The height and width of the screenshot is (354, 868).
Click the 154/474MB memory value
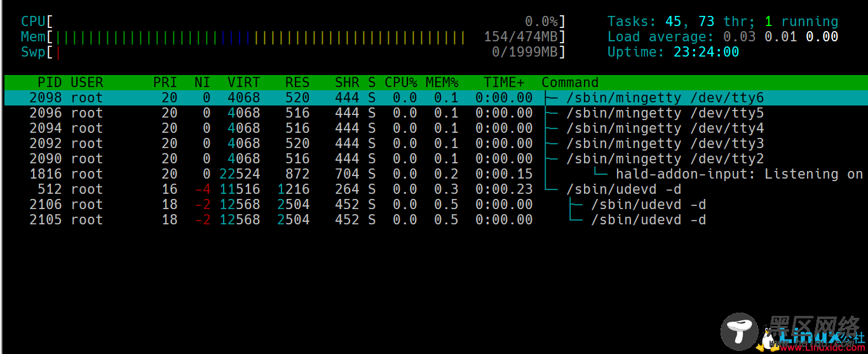[x=520, y=37]
